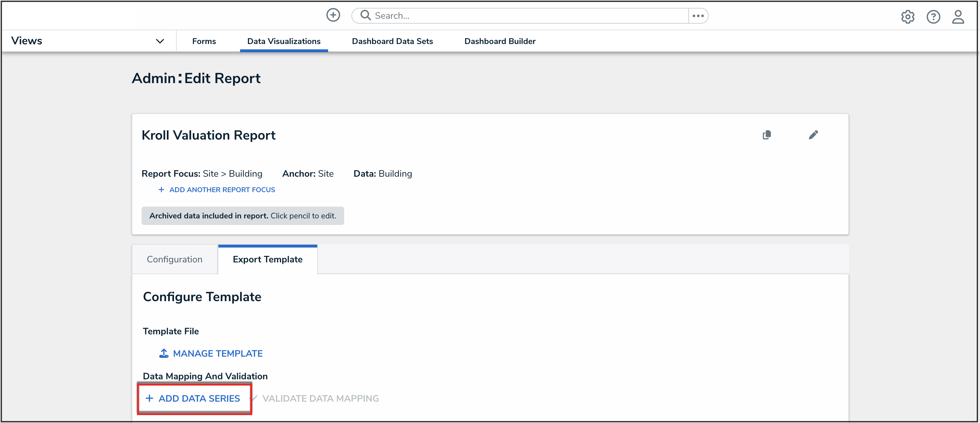
Task: Open the settings gear icon
Action: (907, 17)
